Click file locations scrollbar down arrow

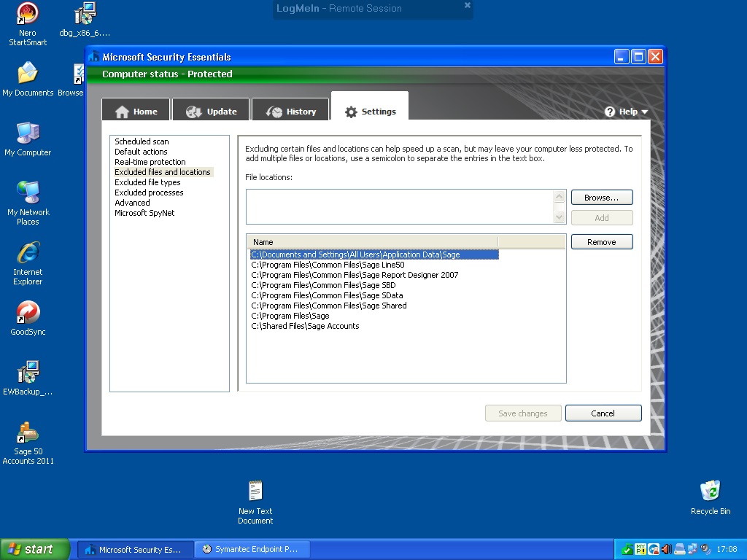[560, 217]
